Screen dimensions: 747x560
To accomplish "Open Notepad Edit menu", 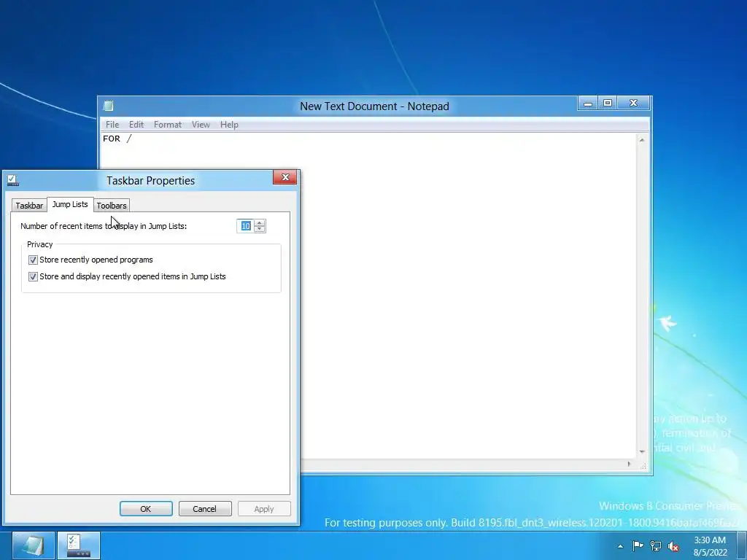I will tap(136, 125).
